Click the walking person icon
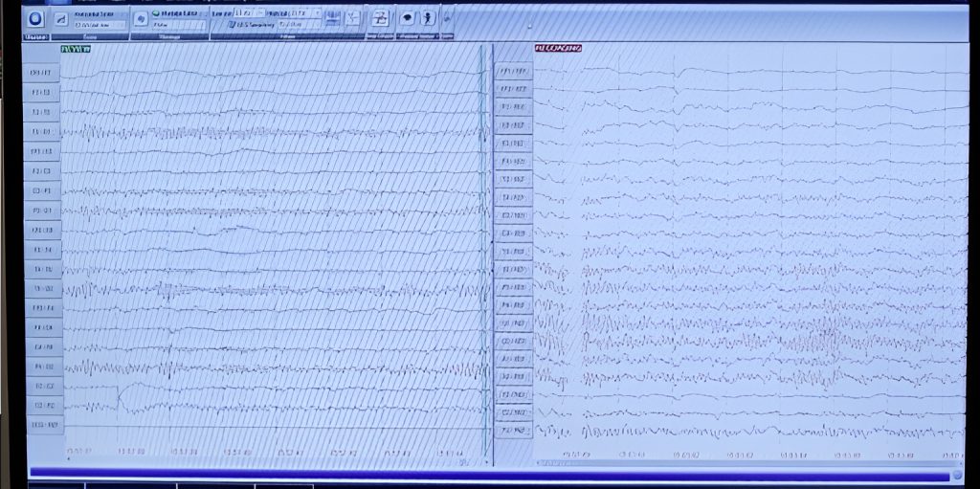Viewport: 980px width, 489px height. (x=427, y=18)
